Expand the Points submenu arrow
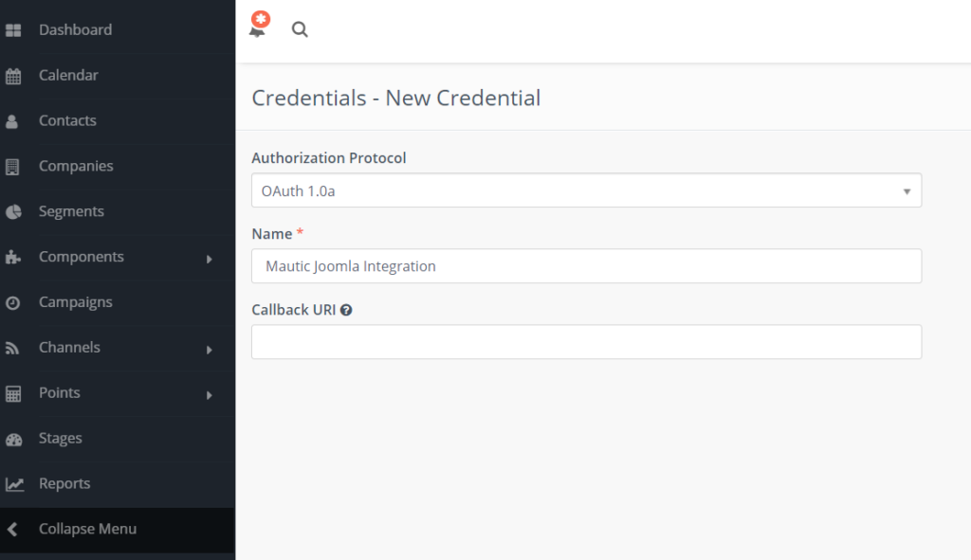 tap(210, 395)
